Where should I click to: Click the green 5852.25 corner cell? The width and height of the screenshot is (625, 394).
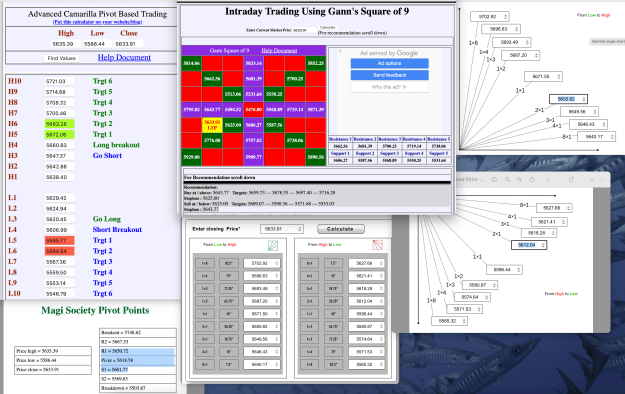point(316,63)
